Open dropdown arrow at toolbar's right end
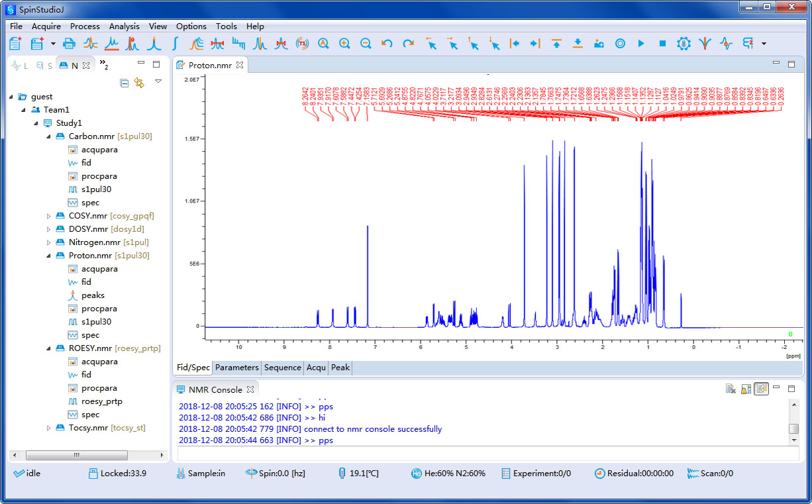Viewport: 812px width, 504px height. 764,44
